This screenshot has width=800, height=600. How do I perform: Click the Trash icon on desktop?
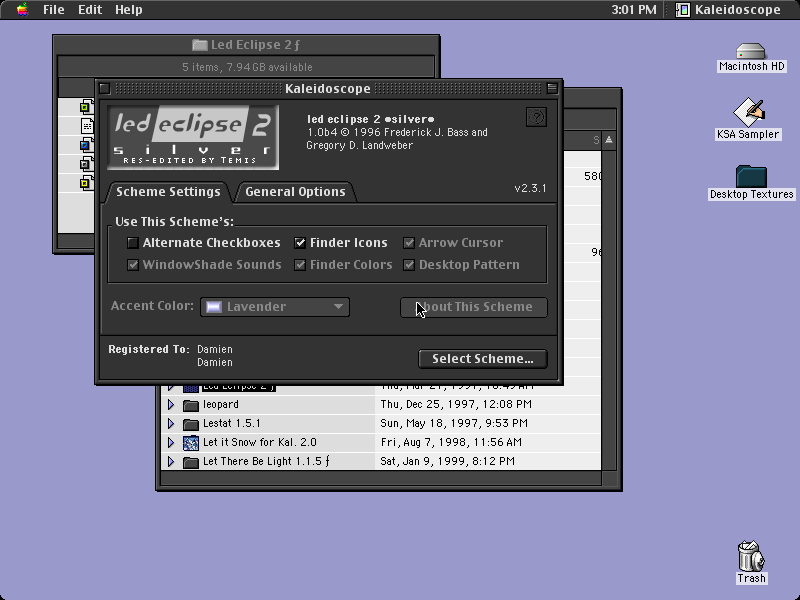pyautogui.click(x=751, y=556)
